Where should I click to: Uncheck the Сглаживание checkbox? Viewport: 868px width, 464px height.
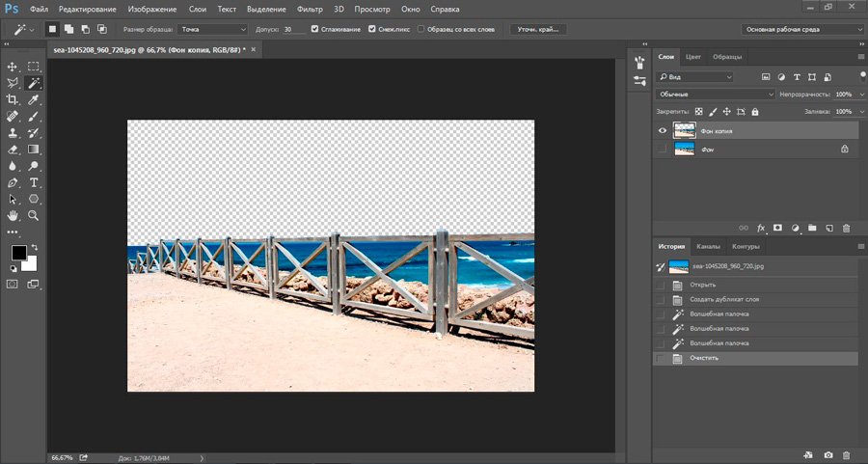[315, 30]
